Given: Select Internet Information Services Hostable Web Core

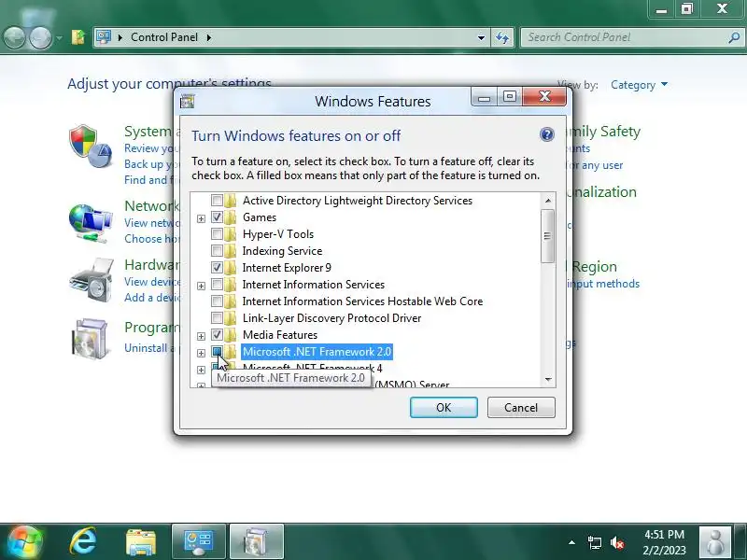Looking at the screenshot, I should tap(362, 301).
